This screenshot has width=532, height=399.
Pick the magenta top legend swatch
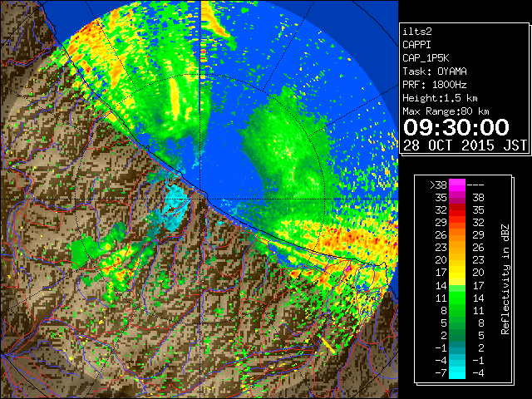pyautogui.click(x=457, y=185)
